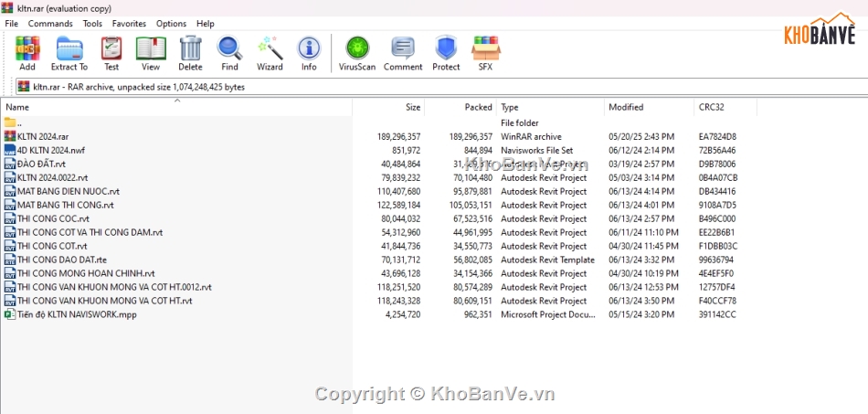Open the File menu
868x414 pixels.
[12, 23]
